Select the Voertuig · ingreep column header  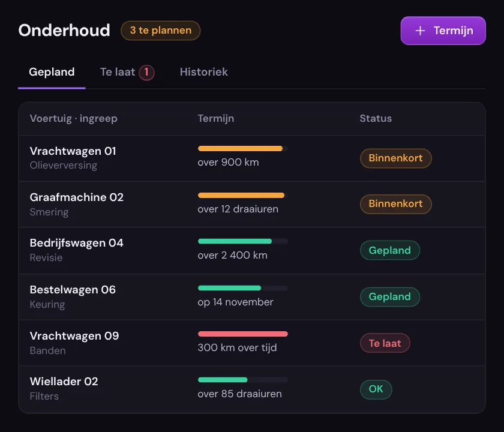[74, 119]
